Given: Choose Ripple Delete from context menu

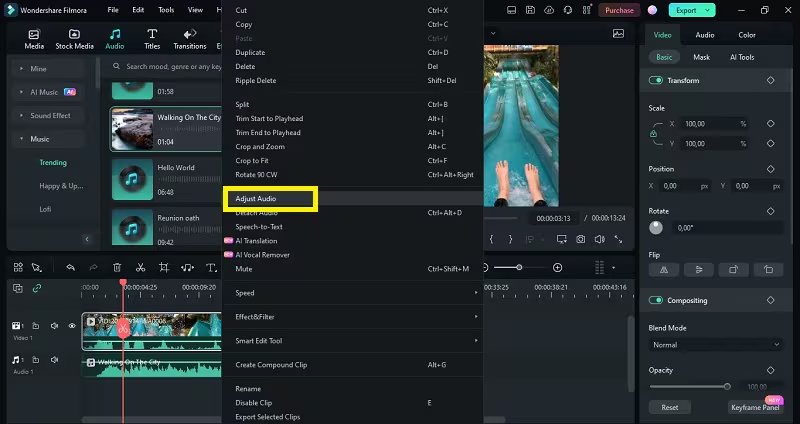Looking at the screenshot, I should 353,81.
